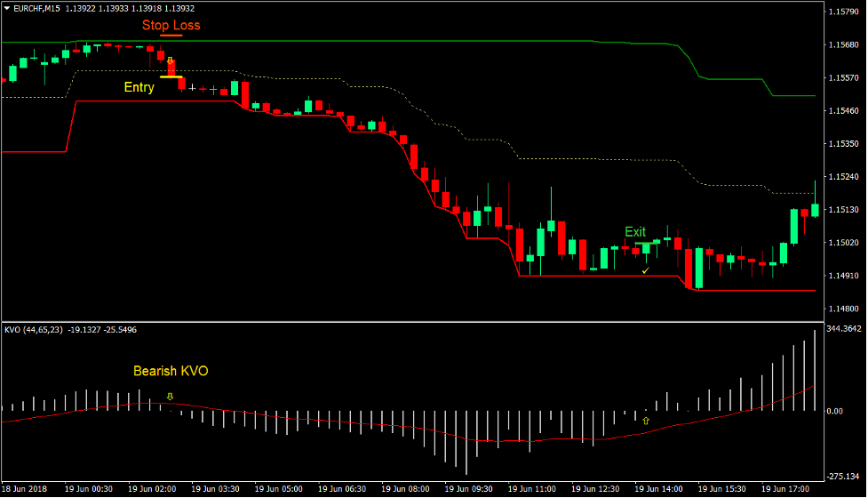Click the 19 Jun 12:30 time label

click(x=595, y=489)
